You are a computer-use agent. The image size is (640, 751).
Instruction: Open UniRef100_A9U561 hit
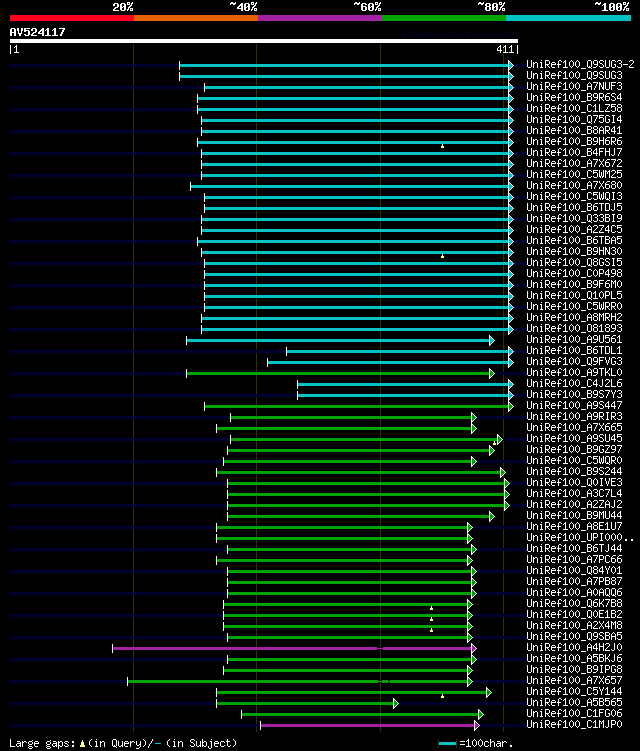pos(574,340)
